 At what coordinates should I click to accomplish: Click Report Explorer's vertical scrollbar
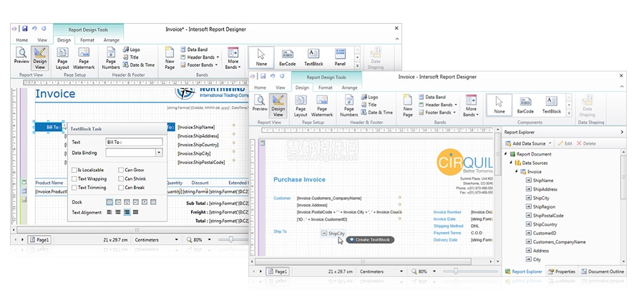point(623,177)
